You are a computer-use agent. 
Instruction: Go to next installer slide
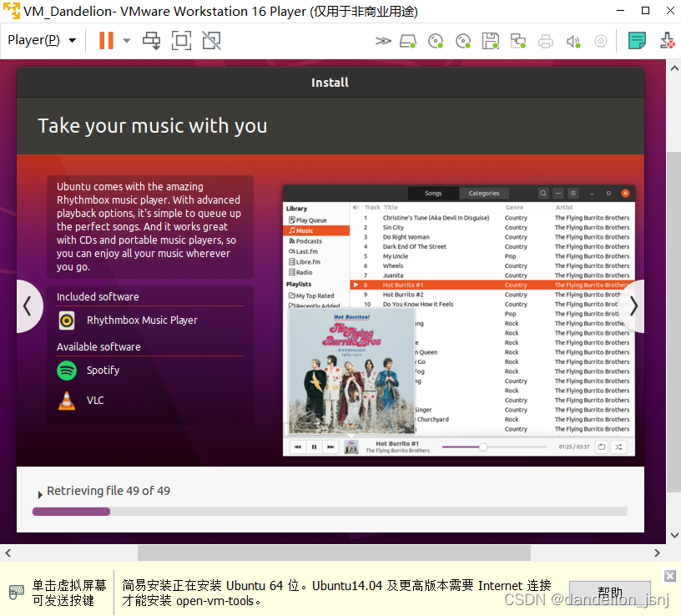(633, 306)
